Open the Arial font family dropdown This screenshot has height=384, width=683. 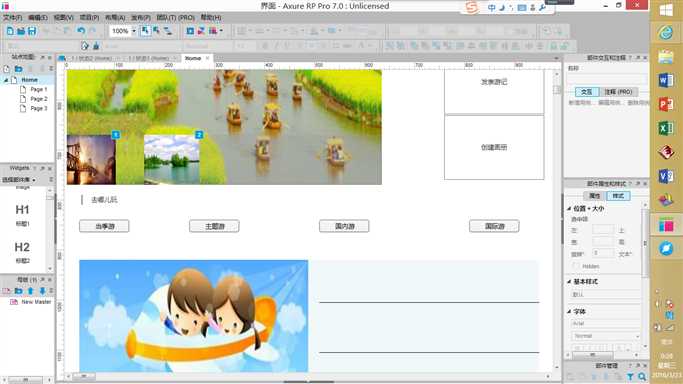[x=605, y=324]
